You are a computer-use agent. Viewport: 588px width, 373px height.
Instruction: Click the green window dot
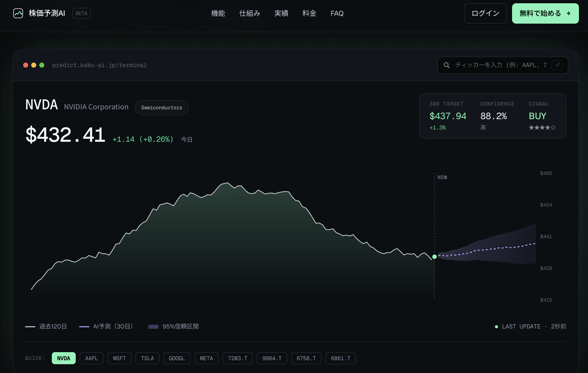point(42,65)
